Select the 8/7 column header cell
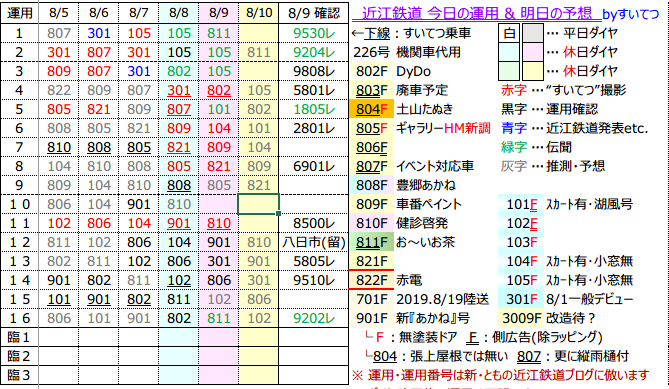This screenshot has height=389, width=669. [x=139, y=13]
